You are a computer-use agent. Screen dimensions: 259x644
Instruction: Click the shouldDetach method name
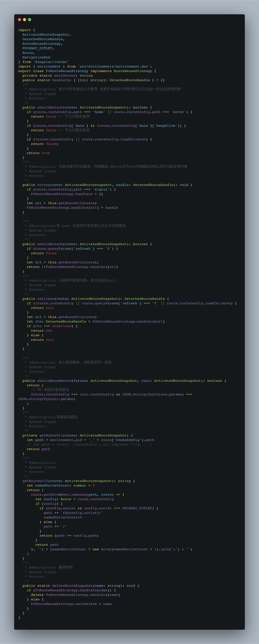[x=50, y=107]
